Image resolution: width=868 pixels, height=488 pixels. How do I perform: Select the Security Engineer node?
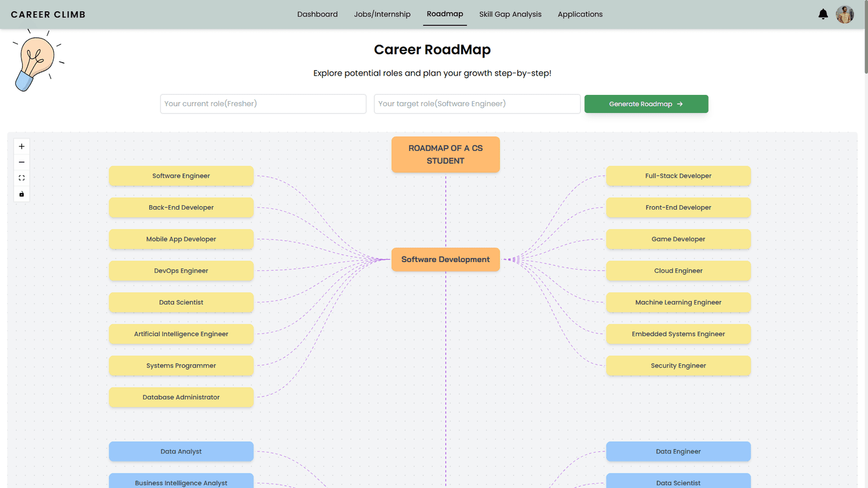point(679,365)
